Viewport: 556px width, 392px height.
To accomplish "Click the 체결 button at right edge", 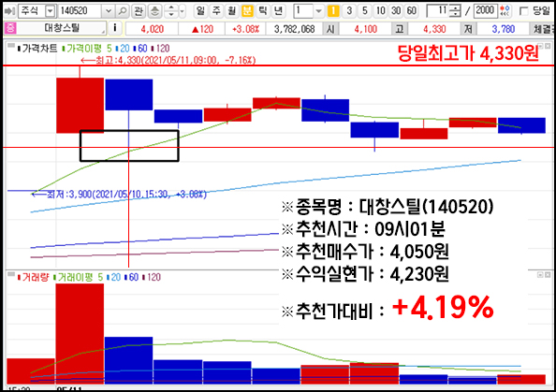I will tap(543, 28).
